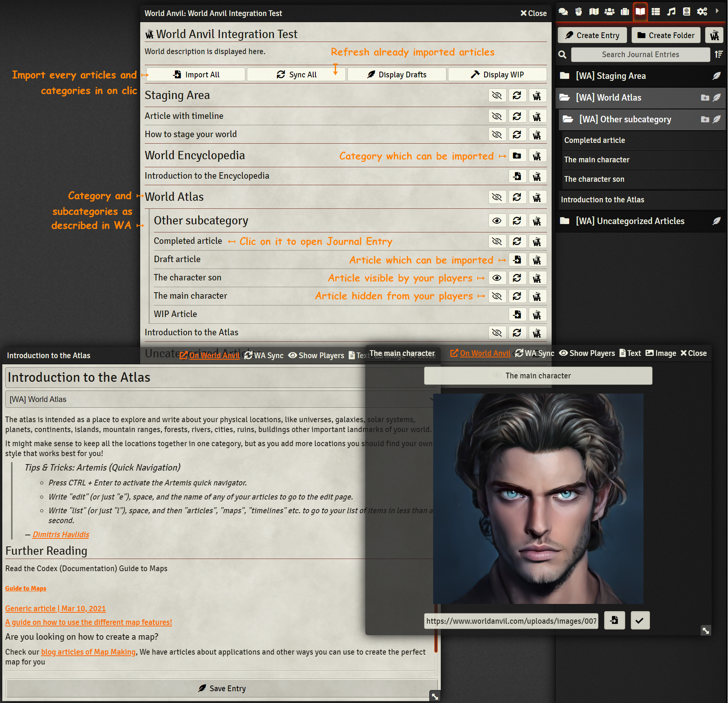Expand the [WA] Uncategorized Articles folder
Viewport: 728px width, 703px height.
[630, 221]
